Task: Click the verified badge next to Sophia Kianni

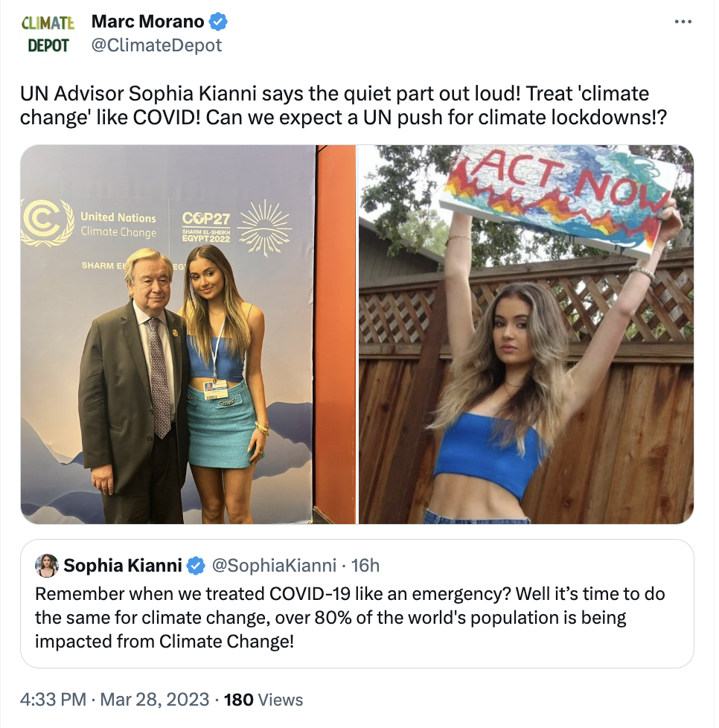Action: pos(196,566)
